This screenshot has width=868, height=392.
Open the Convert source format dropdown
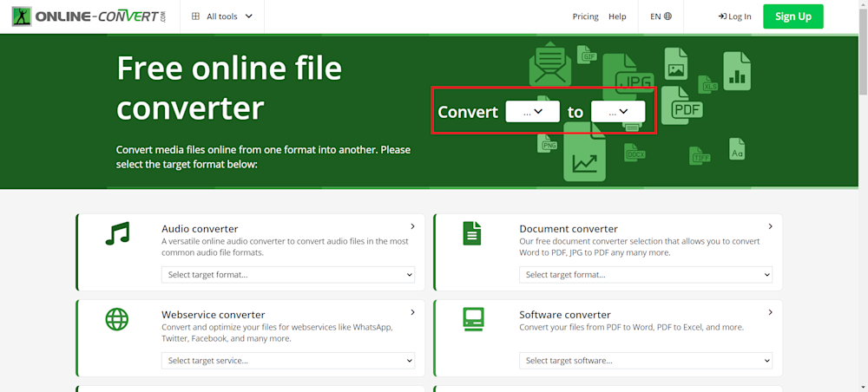533,112
